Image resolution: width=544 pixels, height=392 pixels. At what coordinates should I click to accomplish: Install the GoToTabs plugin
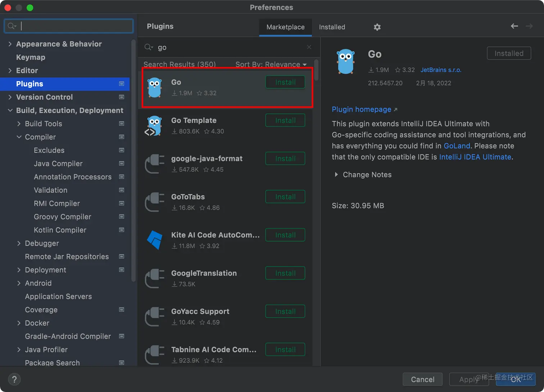pos(285,197)
